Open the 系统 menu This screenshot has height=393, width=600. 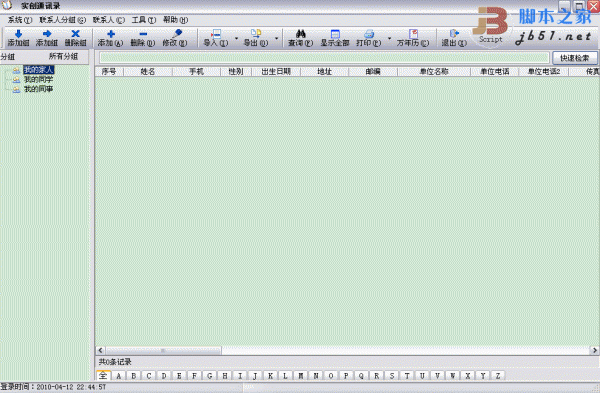[20, 20]
